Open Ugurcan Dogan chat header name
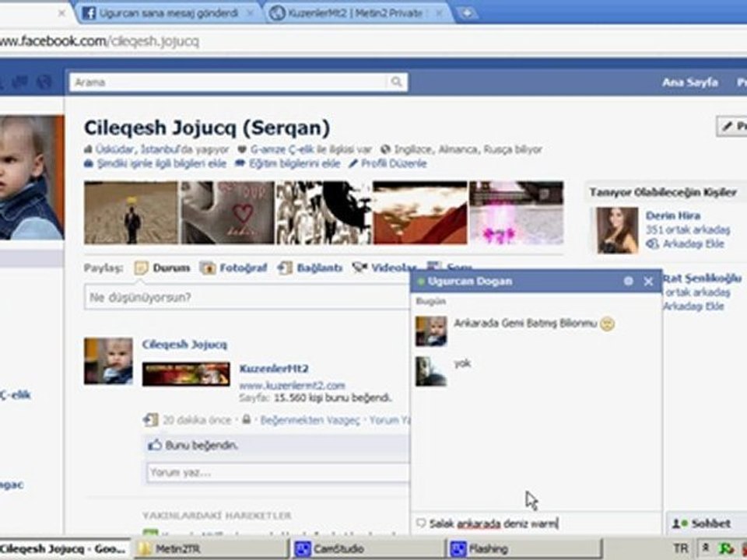The image size is (747, 560). coord(470,281)
